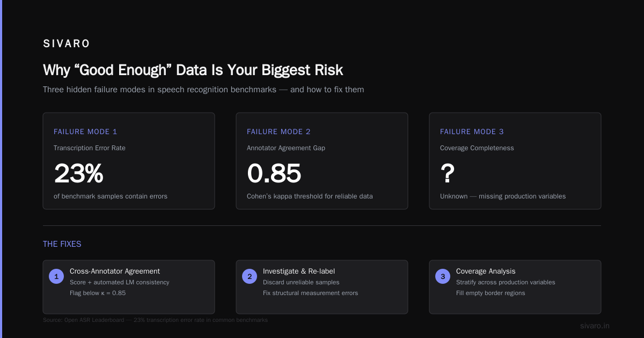Click the 23% statistic
Viewport: 644px width, 338px height.
78,173
